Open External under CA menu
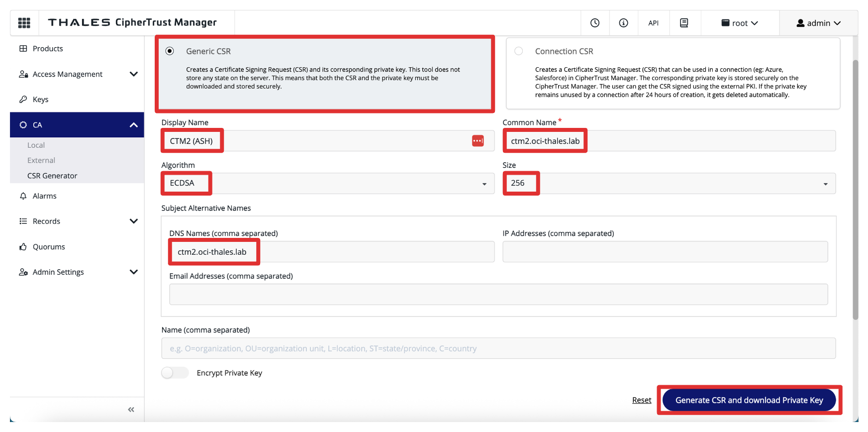 click(x=41, y=160)
